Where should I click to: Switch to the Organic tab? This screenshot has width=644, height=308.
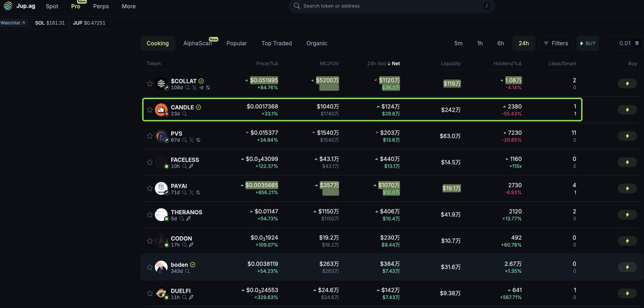click(317, 43)
